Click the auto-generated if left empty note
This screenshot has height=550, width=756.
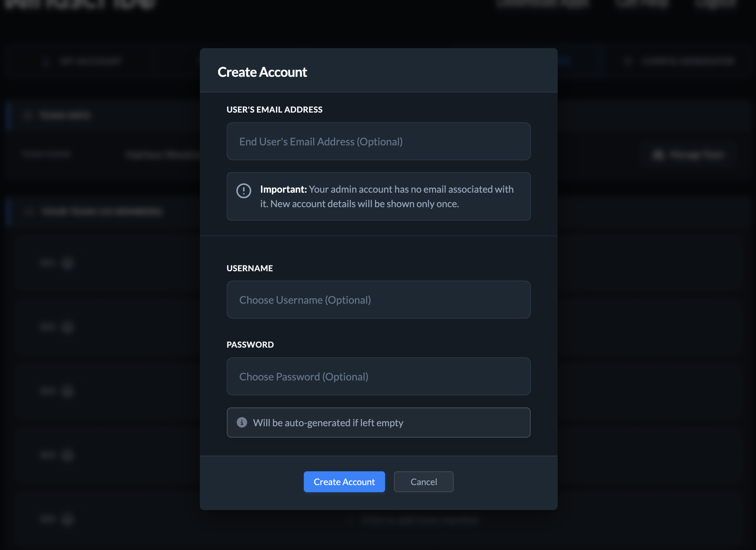point(328,423)
